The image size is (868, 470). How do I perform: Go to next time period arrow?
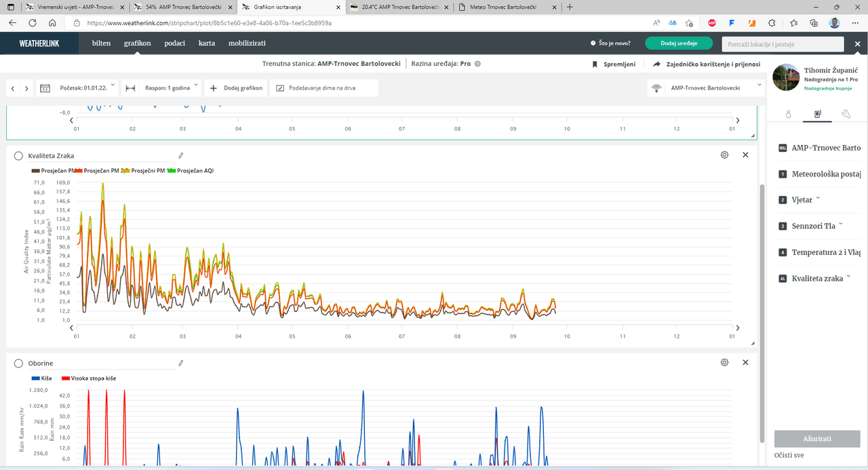tap(26, 88)
